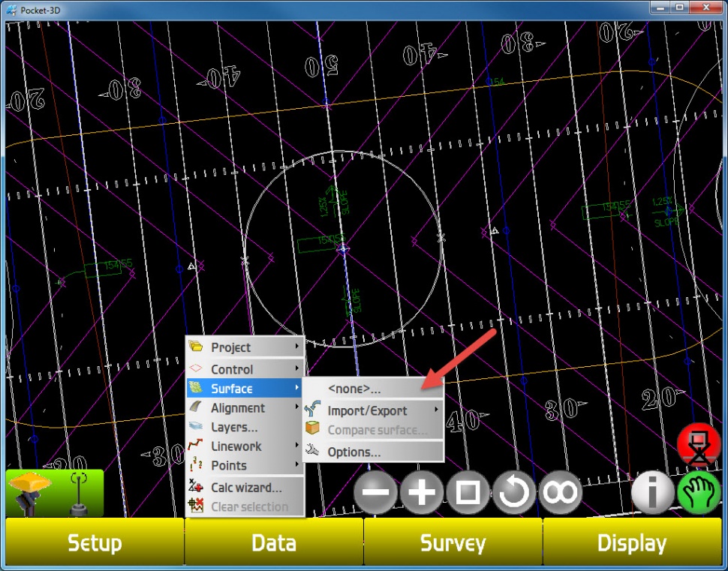
Task: Click the zoom out minus button
Action: [376, 493]
